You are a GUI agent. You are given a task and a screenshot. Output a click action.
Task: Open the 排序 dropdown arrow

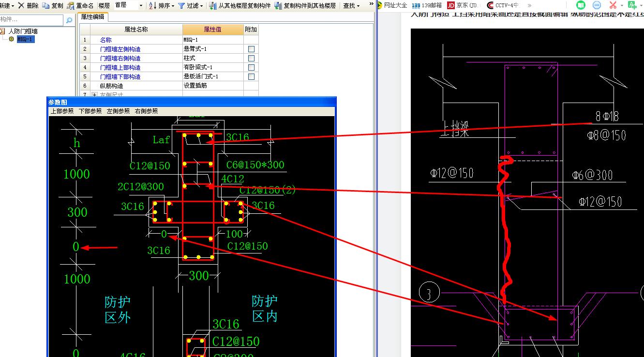pos(173,6)
